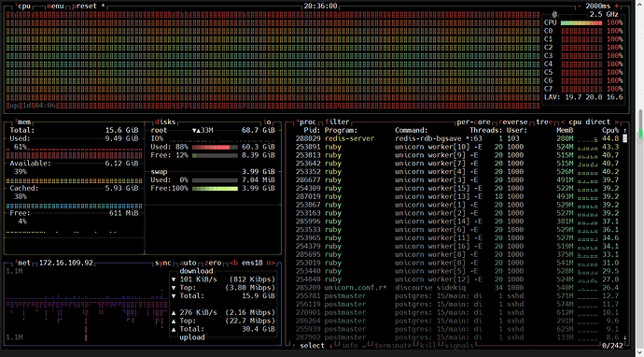
Task: Click the disks box title
Action: pos(165,122)
